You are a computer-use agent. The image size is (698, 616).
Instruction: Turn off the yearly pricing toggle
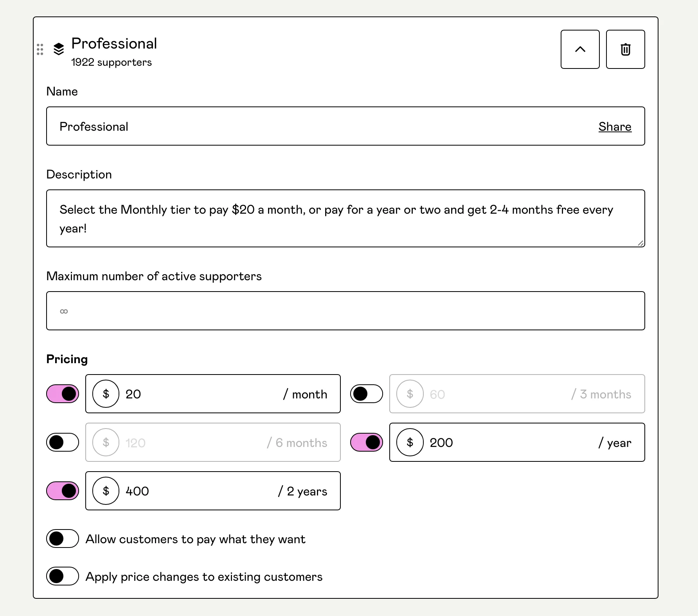click(x=367, y=442)
